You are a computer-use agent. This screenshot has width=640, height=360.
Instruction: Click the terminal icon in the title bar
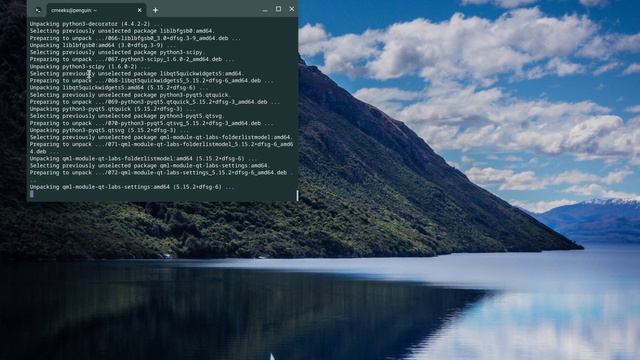tap(38, 10)
